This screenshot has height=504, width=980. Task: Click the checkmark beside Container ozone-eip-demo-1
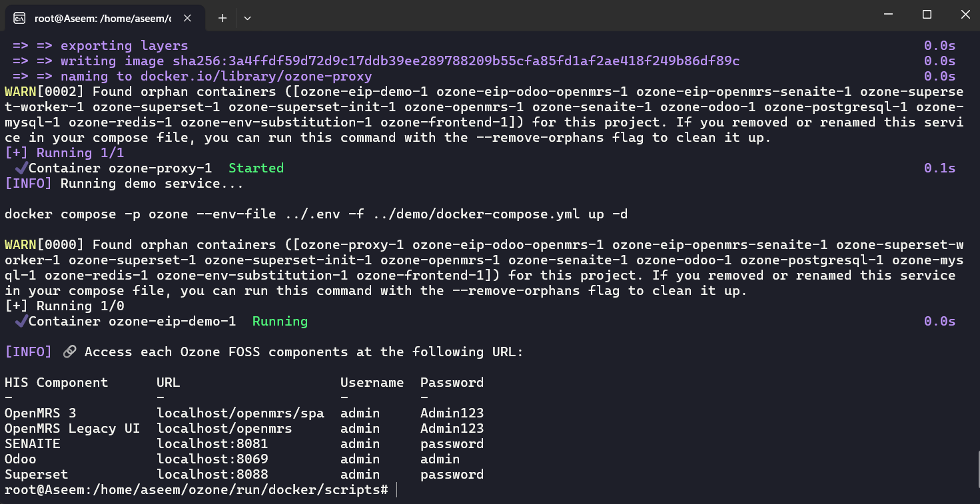(21, 321)
